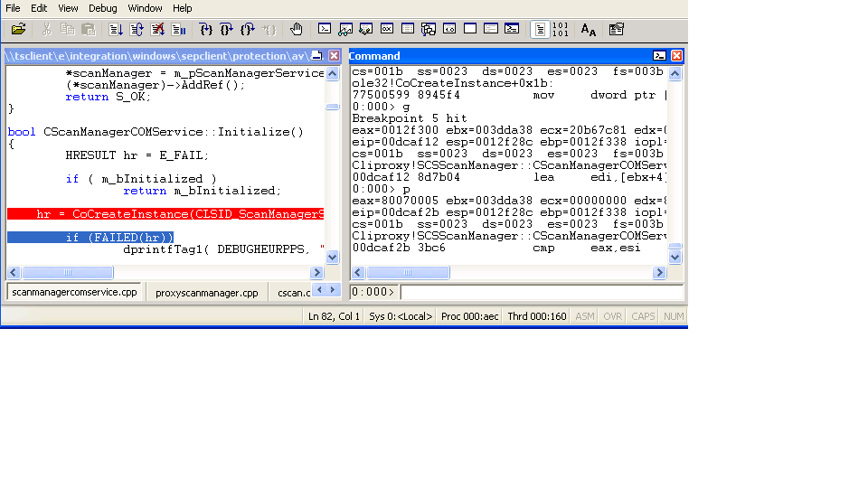Click the right arrow to scroll source tabs
Viewport: 868px width, 488px height.
click(x=332, y=289)
